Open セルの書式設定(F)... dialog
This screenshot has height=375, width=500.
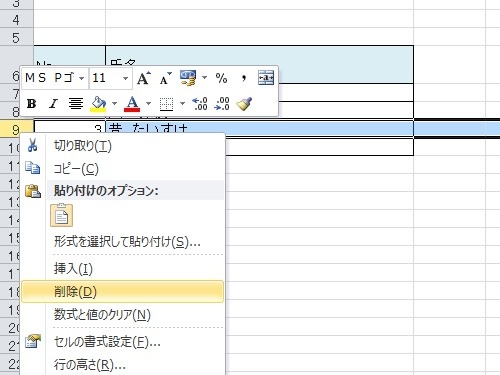[x=123, y=342]
